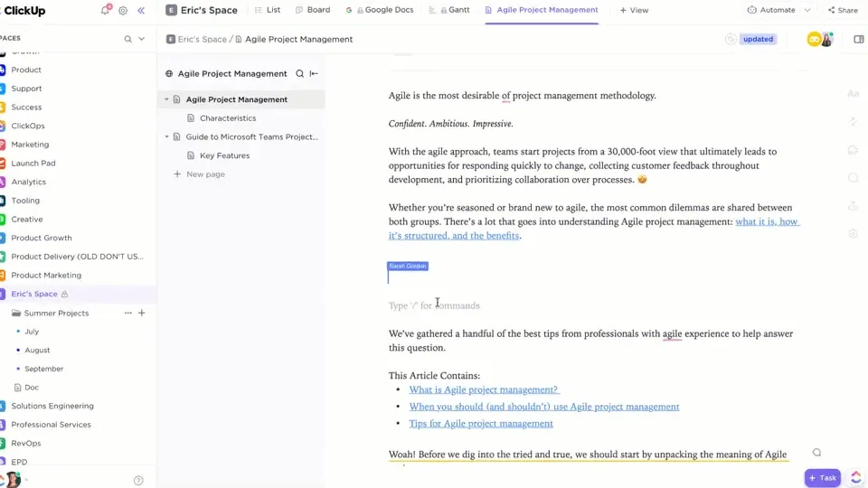Click the ClickUp logo
This screenshot has width=868, height=488.
coord(23,11)
